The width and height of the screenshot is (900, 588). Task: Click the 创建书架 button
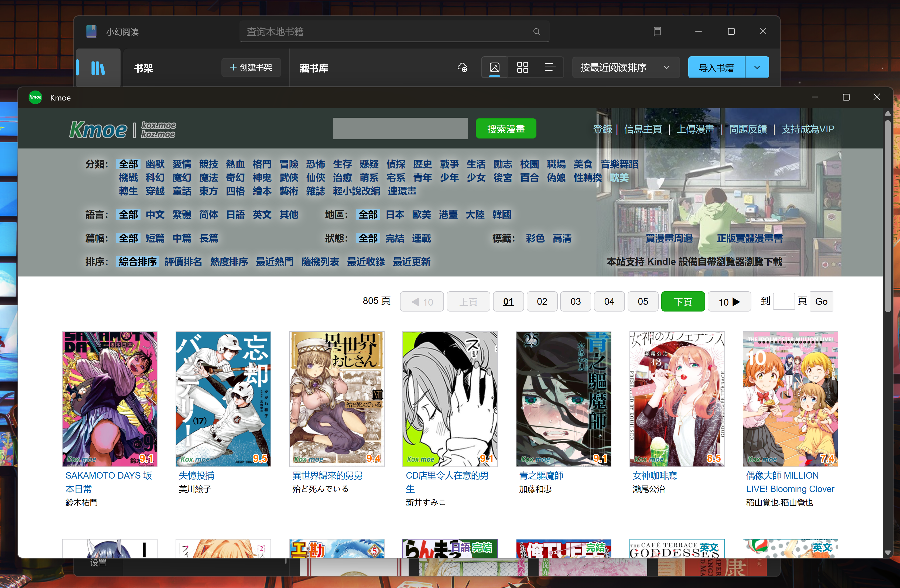coord(251,68)
